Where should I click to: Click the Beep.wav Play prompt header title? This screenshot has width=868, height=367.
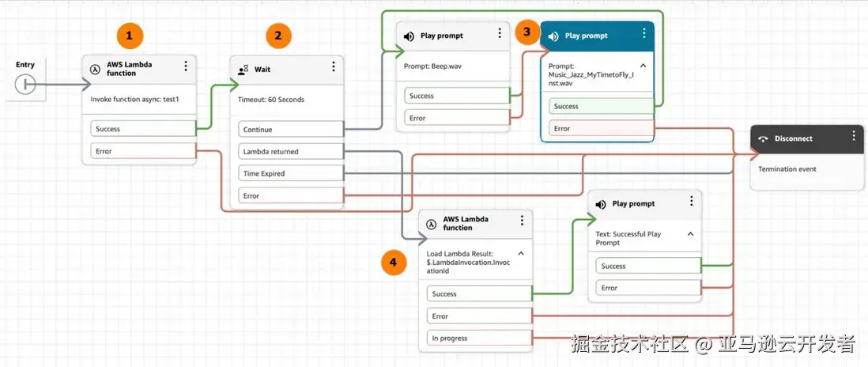click(442, 36)
